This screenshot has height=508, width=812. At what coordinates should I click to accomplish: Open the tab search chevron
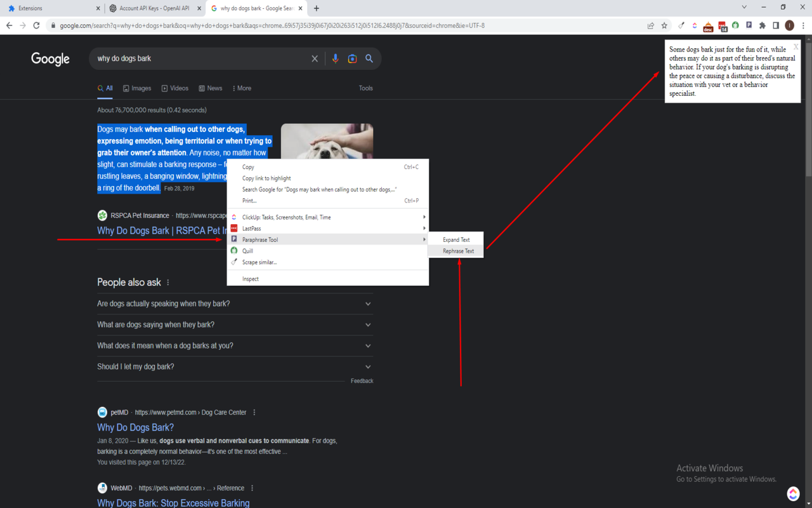click(x=744, y=8)
